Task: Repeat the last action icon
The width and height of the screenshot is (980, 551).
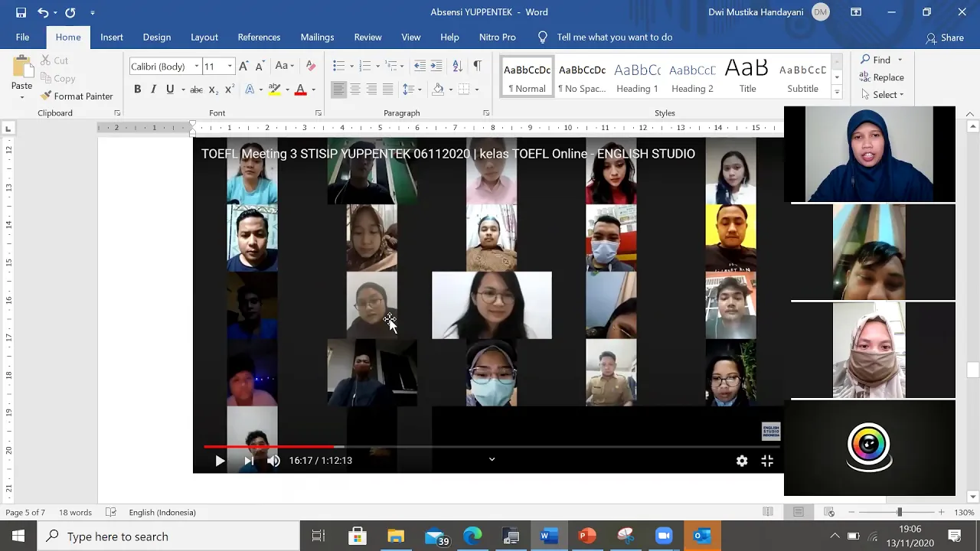Action: 70,12
